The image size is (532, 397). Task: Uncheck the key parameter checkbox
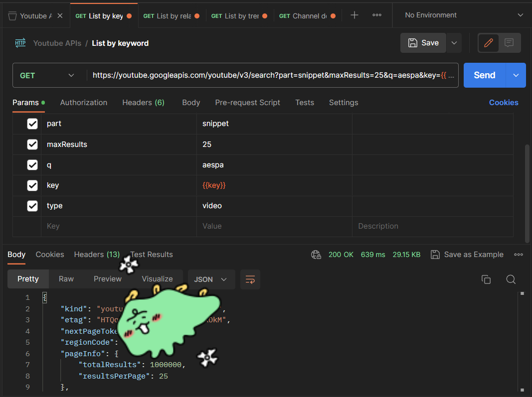pos(32,185)
